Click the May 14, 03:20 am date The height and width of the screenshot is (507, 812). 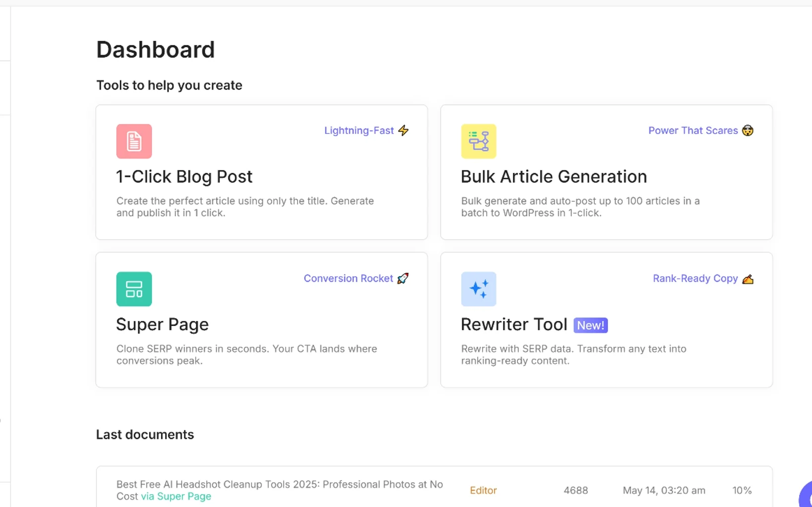click(x=664, y=491)
